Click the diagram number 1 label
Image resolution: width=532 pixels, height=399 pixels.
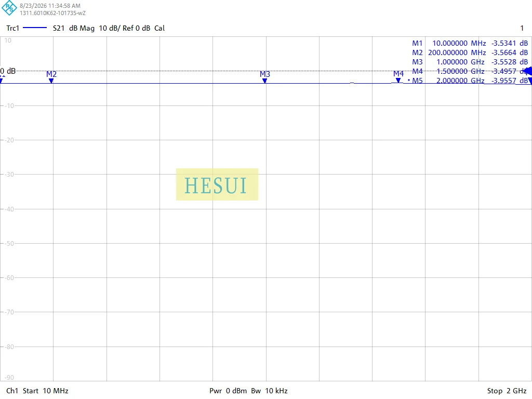coord(522,28)
